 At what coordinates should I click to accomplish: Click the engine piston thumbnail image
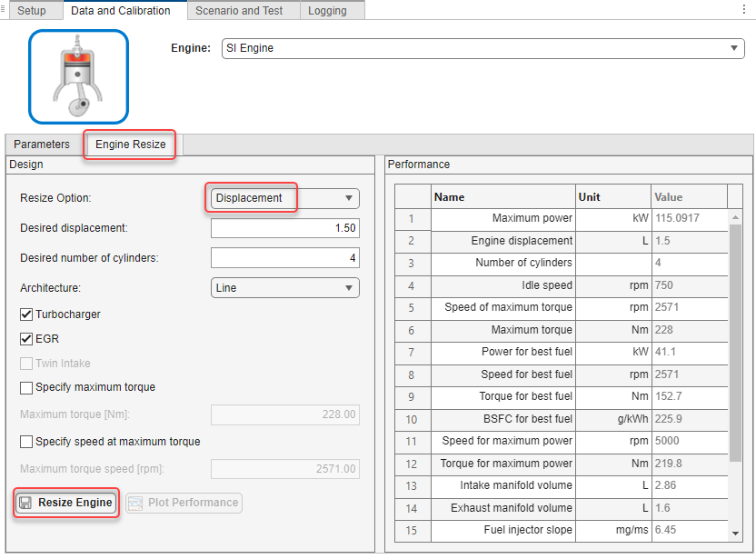coord(78,76)
